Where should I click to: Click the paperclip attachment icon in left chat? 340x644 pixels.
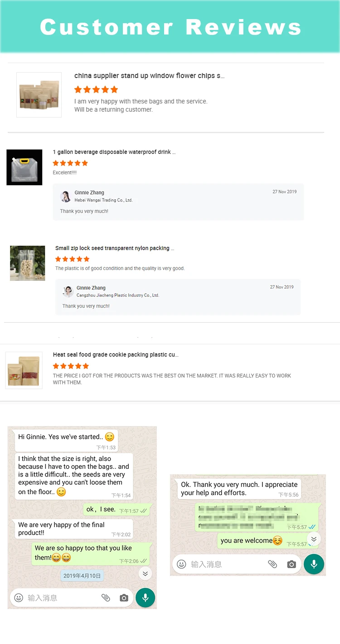click(106, 598)
